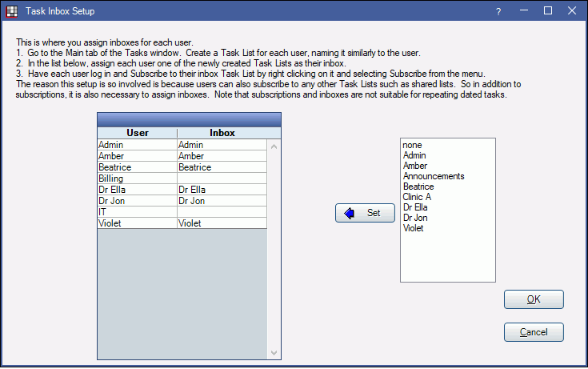Click Dr Ella in the Inbox column

[x=222, y=190]
